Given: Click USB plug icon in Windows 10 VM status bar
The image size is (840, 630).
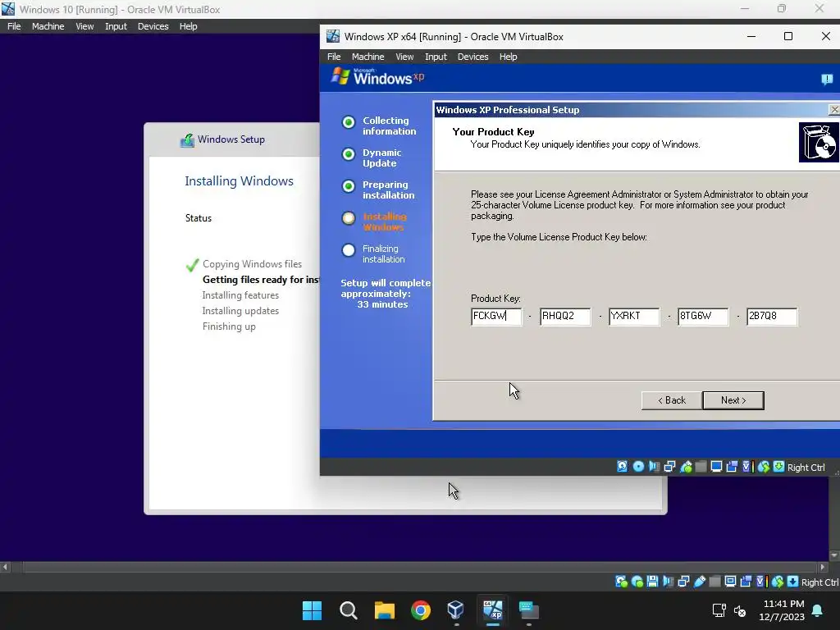Looking at the screenshot, I should 699,582.
